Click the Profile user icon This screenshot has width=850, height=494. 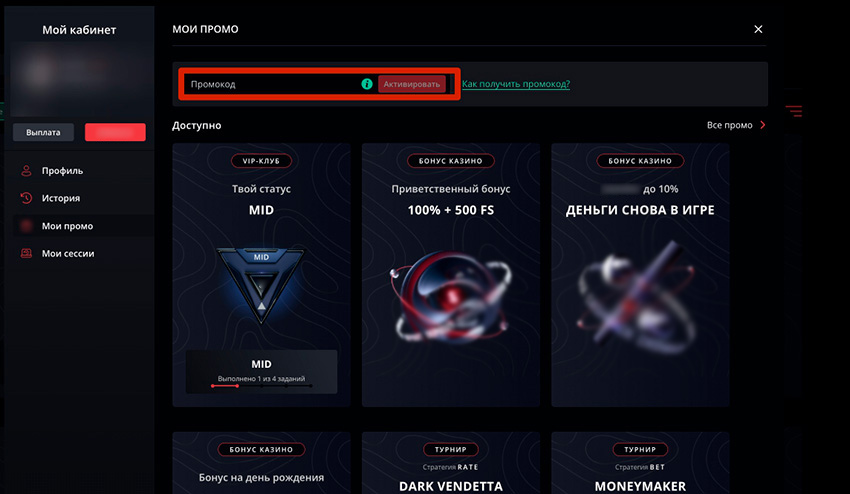(26, 171)
